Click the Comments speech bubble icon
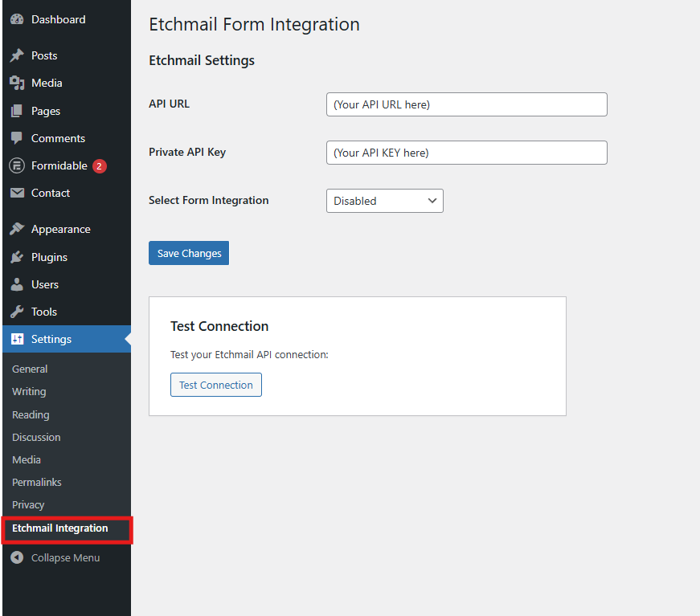 17,138
